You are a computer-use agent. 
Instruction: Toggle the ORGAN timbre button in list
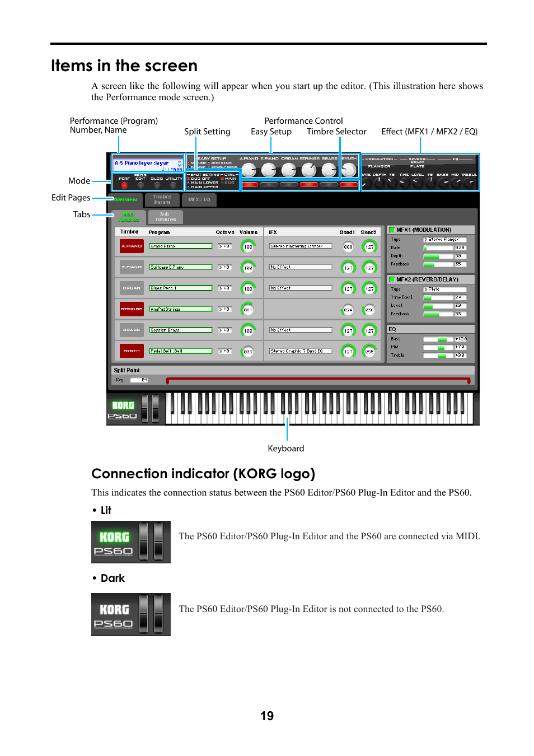point(132,288)
